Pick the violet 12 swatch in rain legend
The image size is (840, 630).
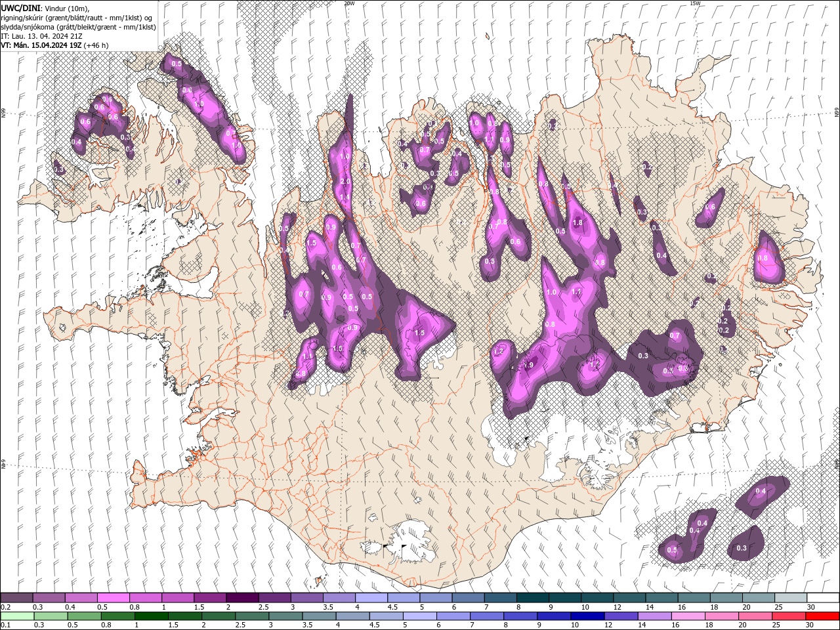click(621, 616)
